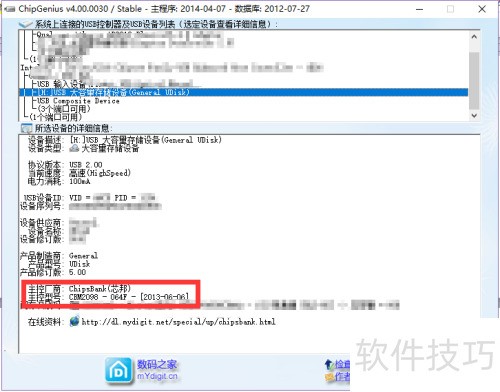The image size is (500, 392).
Task: Open the 数码之家 link
Action: (x=157, y=364)
